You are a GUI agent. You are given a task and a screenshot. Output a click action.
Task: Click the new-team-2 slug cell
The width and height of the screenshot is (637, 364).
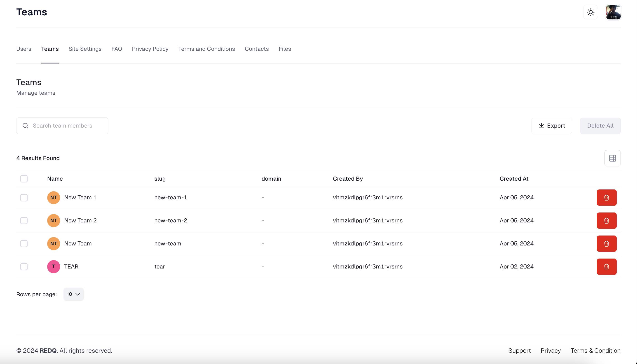(171, 220)
